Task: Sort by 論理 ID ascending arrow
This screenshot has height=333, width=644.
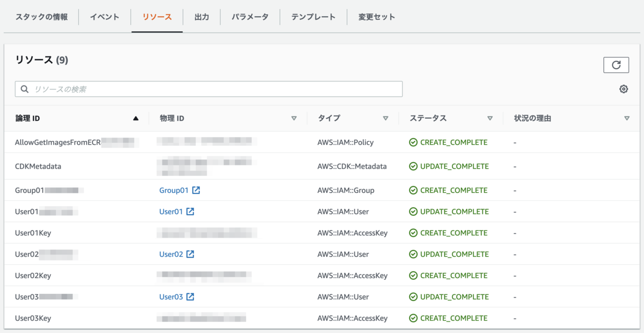Action: pyautogui.click(x=136, y=118)
